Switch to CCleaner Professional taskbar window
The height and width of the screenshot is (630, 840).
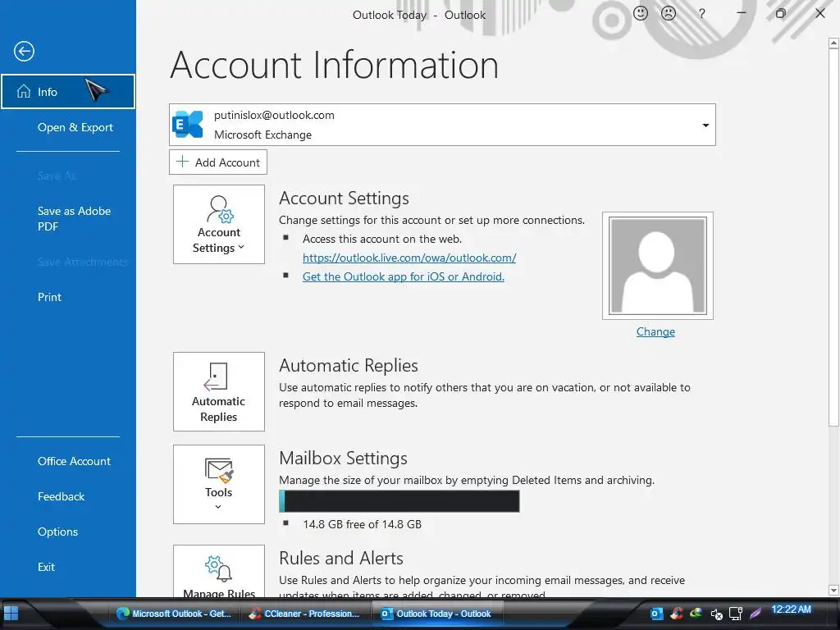(304, 614)
